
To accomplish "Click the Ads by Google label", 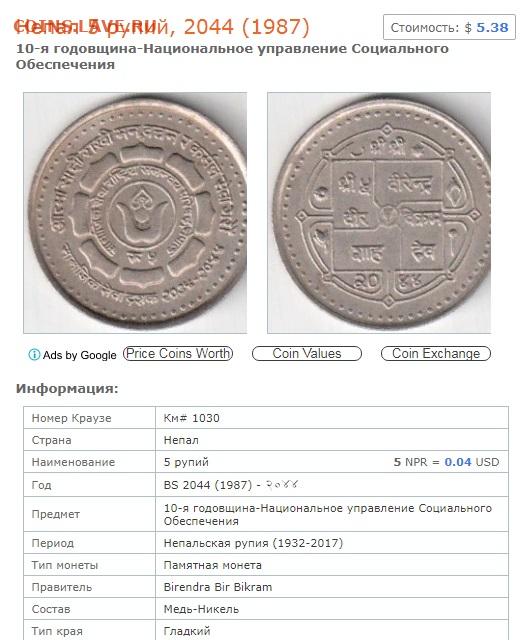I will pos(80,355).
